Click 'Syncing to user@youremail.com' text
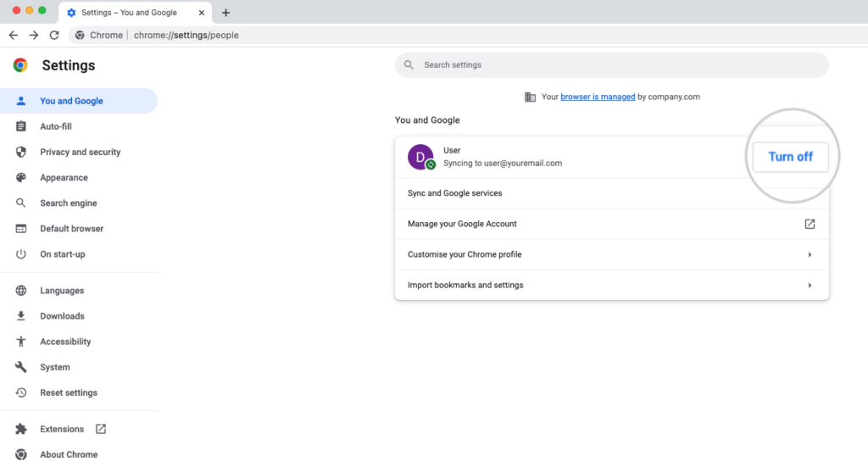The height and width of the screenshot is (473, 868). [x=502, y=164]
